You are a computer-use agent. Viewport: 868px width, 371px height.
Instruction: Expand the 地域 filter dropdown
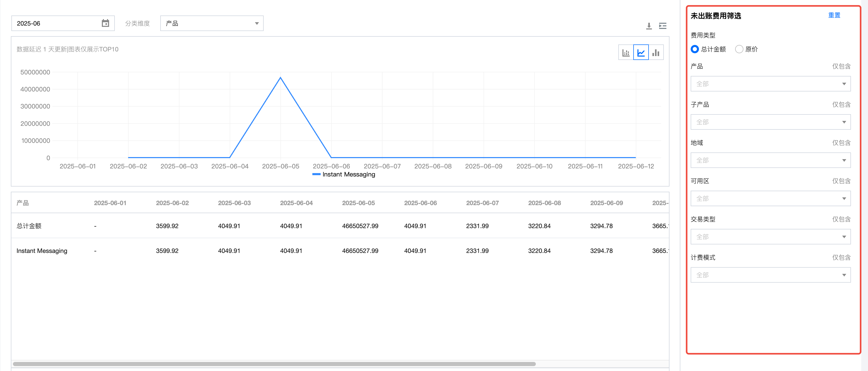770,160
